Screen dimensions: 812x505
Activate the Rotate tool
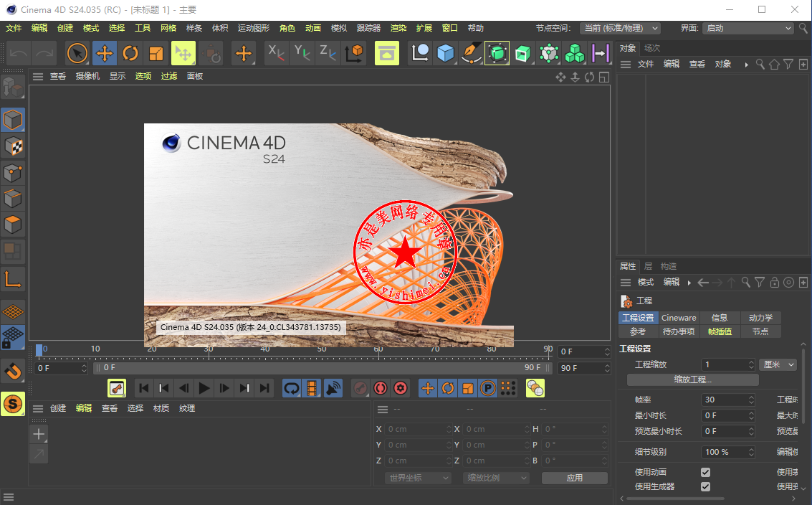coord(130,53)
